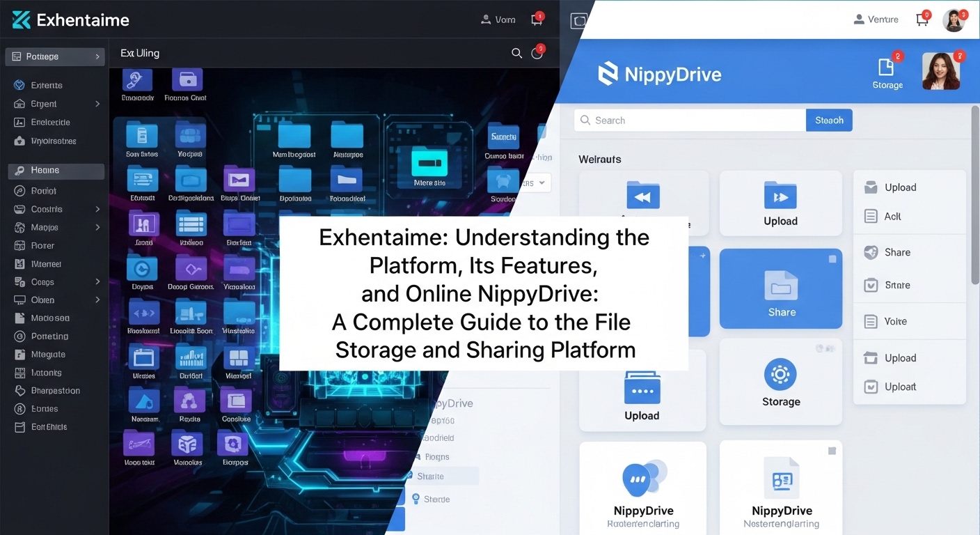Expand the Pottege dropdown in sidebar
980x535 pixels.
coord(97,56)
